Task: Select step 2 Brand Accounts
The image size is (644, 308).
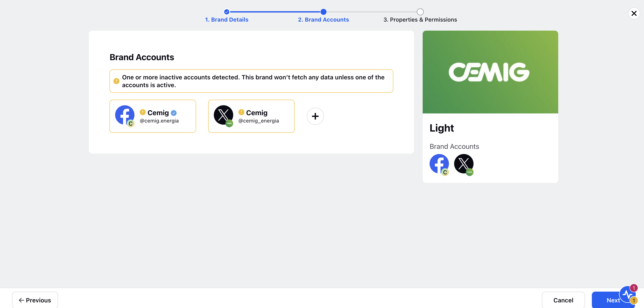Action: click(x=323, y=19)
